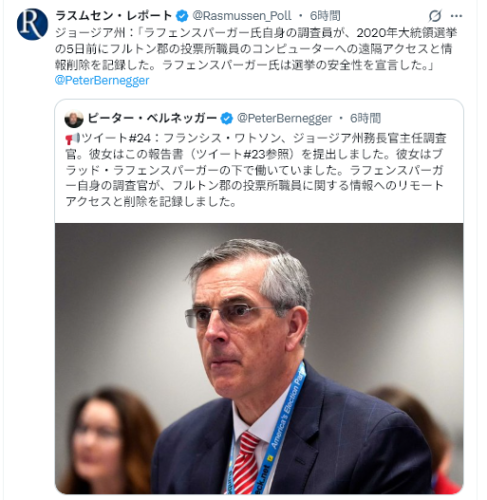Open the photo of man in glasses
The image size is (487, 500).
pos(259,358)
